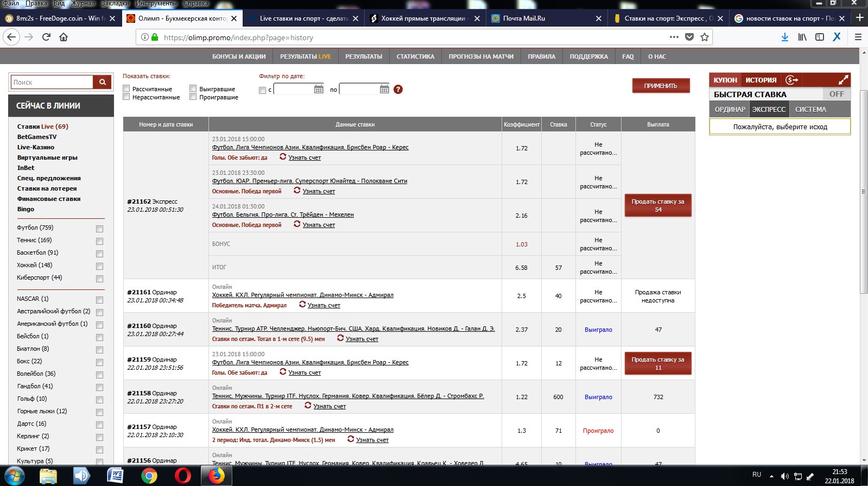868x486 pixels.
Task: Open the BetGamesTV link
Action: [37, 137]
